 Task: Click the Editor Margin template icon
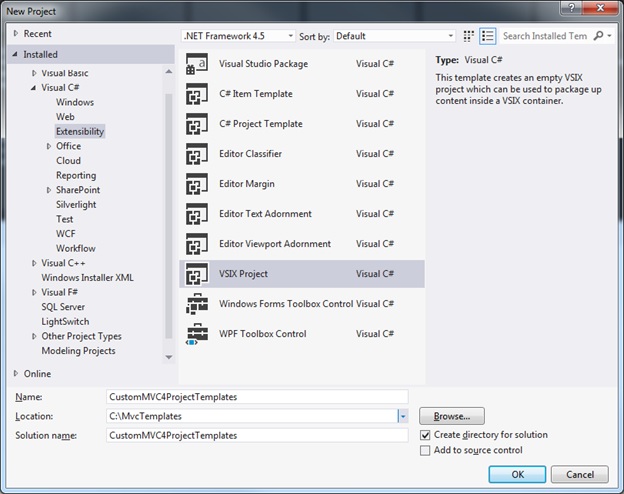197,184
